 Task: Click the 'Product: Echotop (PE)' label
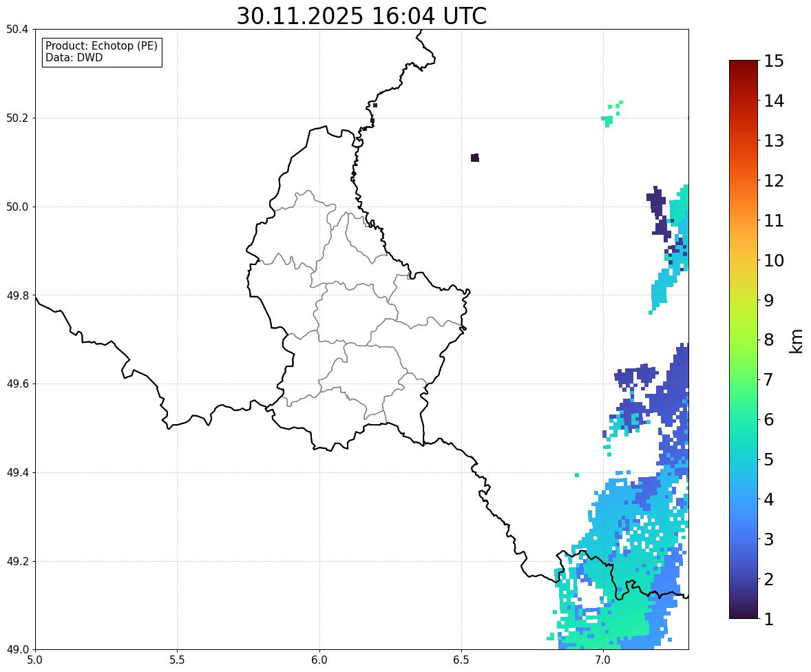tap(101, 46)
